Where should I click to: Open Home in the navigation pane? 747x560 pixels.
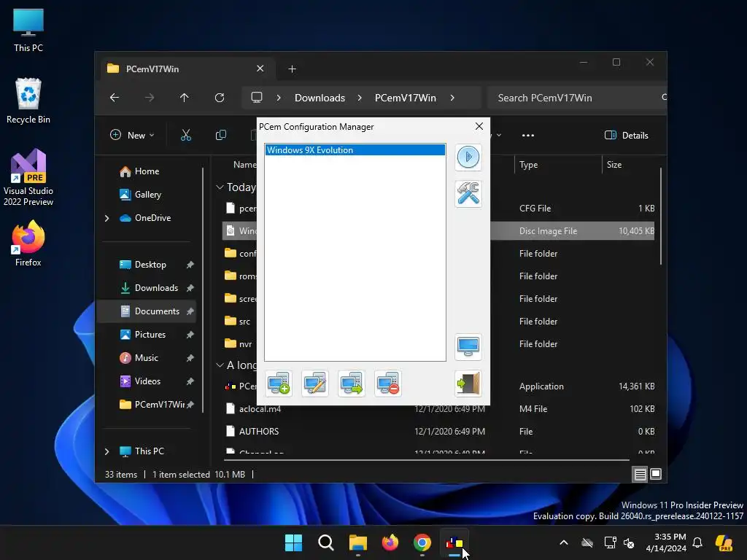click(147, 171)
